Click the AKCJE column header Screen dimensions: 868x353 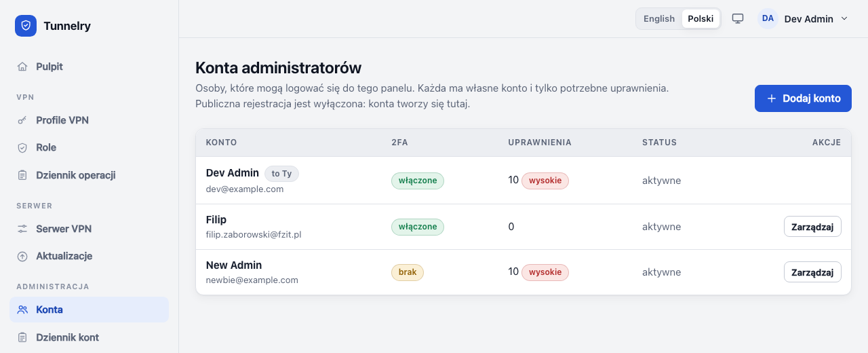pos(827,143)
